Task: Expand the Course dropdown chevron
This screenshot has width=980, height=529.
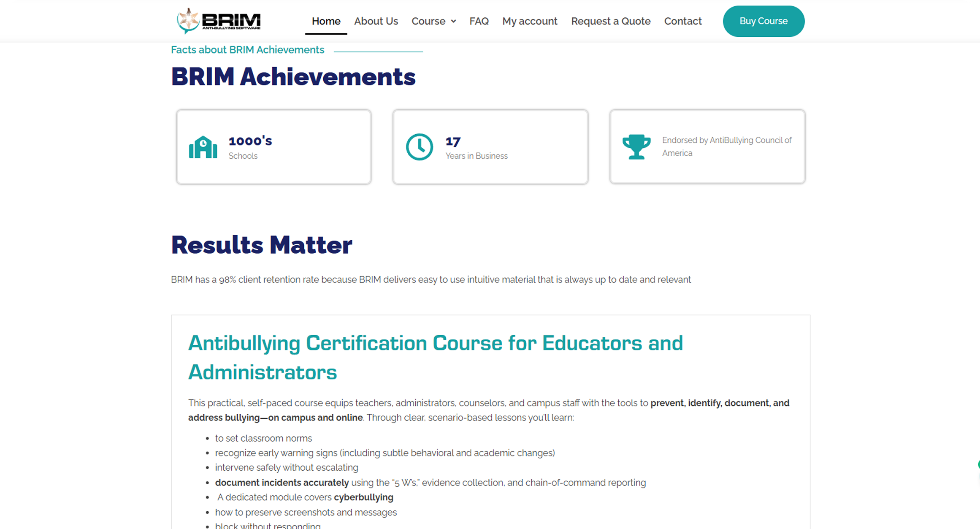Action: (454, 21)
